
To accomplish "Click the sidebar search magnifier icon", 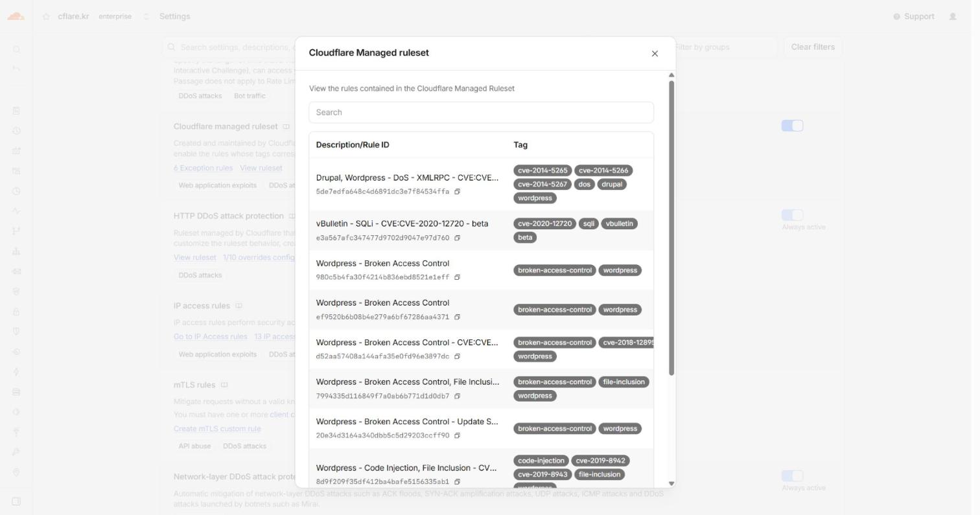I will click(x=16, y=50).
